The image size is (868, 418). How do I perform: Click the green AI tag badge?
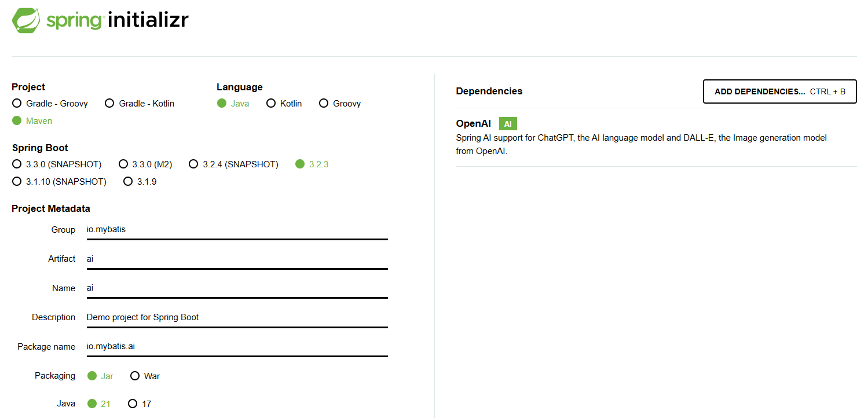click(x=508, y=124)
